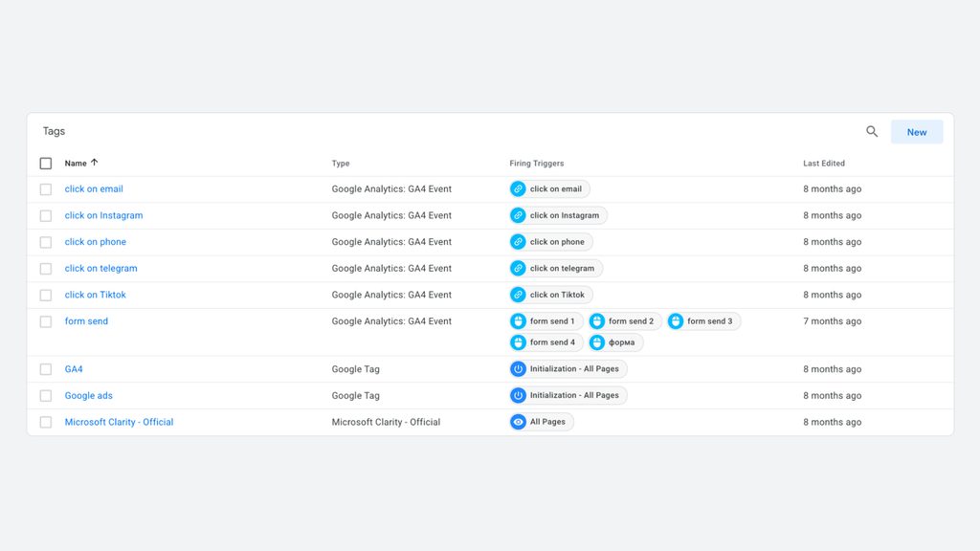Click the power icon in the GA4 row trigger

point(518,369)
